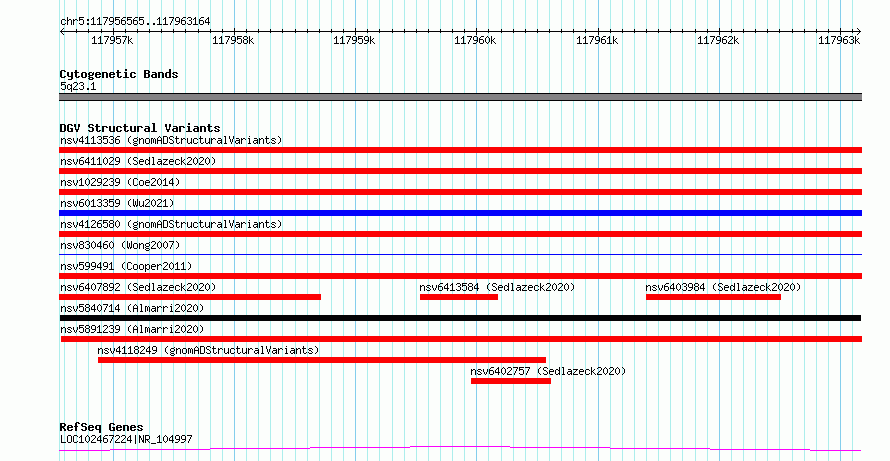Click the nsv6413584 (Sedlazeck2020) label
Screen dimensions: 890x461
coord(497,287)
